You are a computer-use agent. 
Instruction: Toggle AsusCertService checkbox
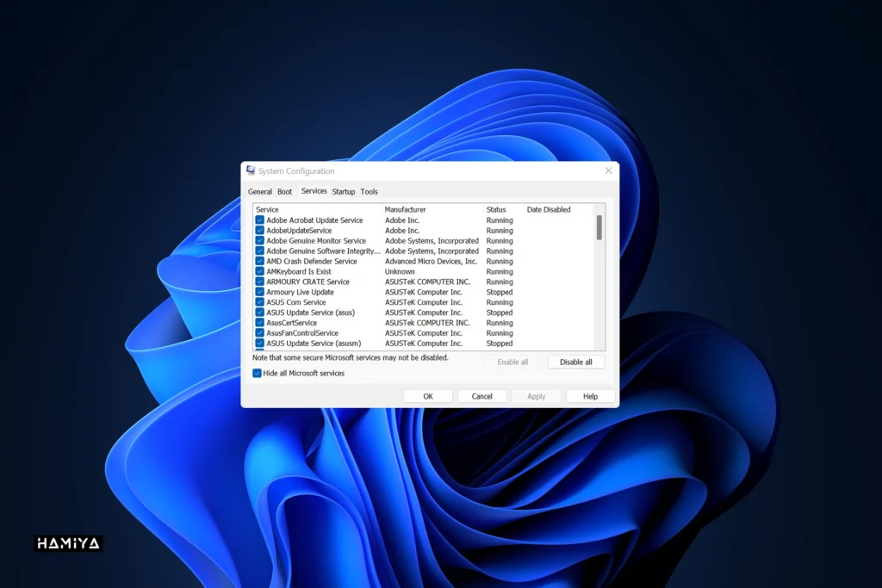[x=259, y=323]
